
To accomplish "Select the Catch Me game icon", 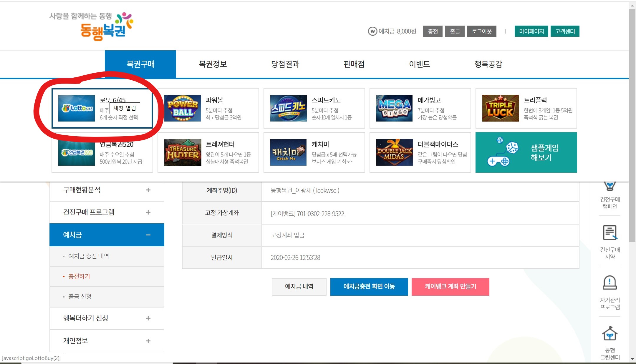I will pos(288,152).
